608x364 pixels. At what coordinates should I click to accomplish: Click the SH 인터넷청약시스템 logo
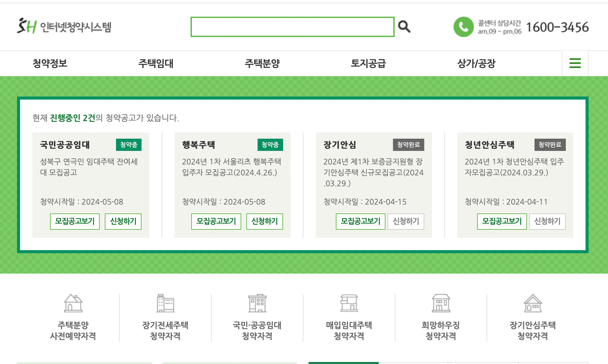pos(65,27)
